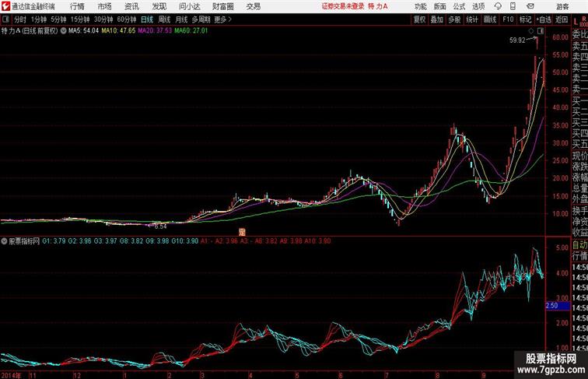Click the mobile phone icon in title bar

pos(513,6)
